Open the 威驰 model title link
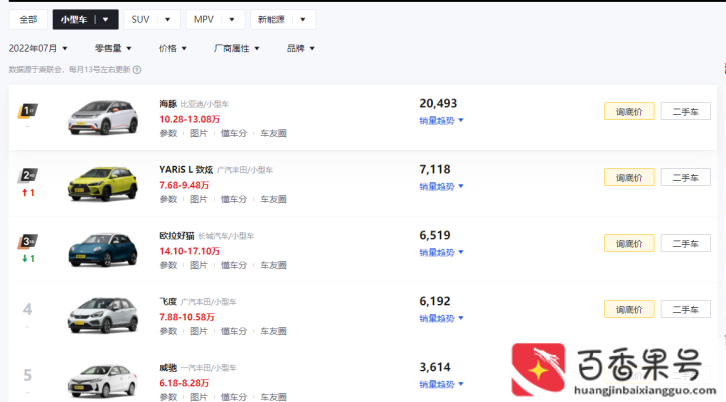Image resolution: width=726 pixels, height=402 pixels. click(168, 368)
